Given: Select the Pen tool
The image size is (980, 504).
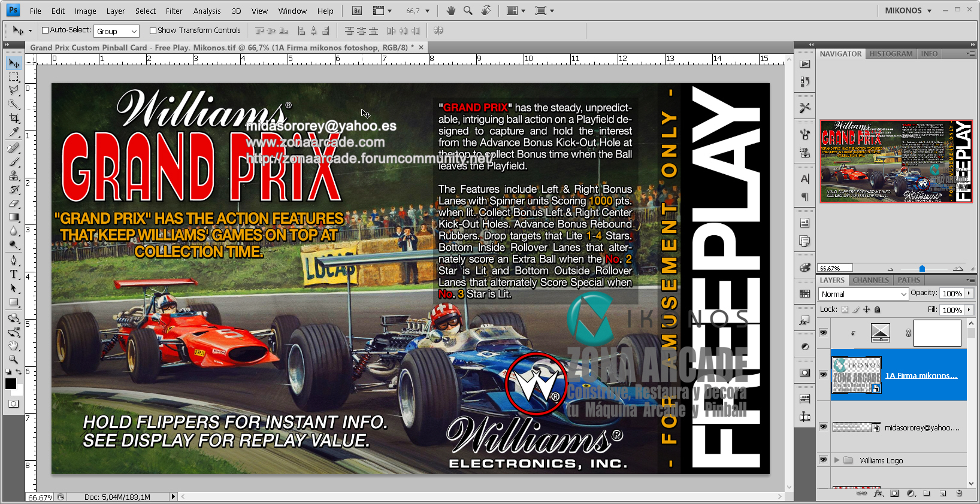Looking at the screenshot, I should (13, 260).
